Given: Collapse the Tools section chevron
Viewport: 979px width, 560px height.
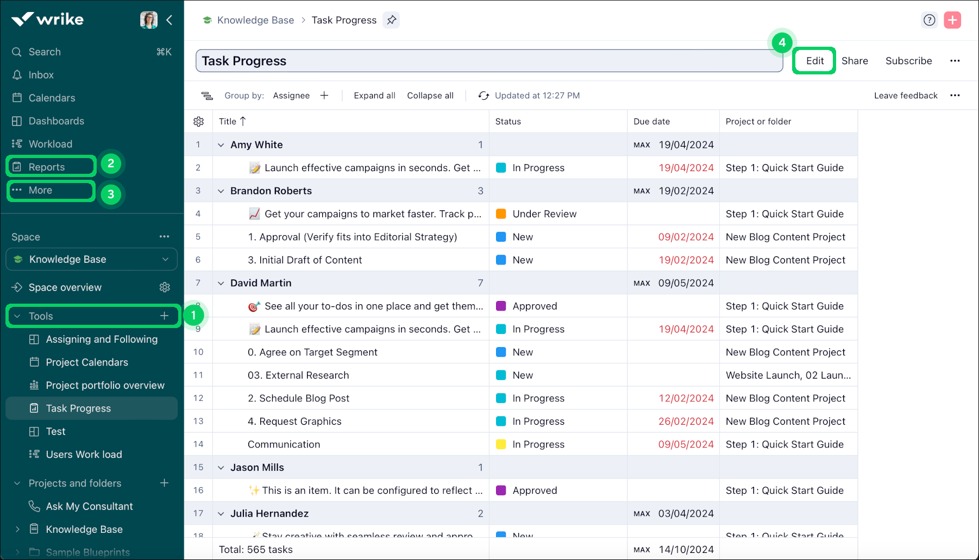Looking at the screenshot, I should pos(17,316).
